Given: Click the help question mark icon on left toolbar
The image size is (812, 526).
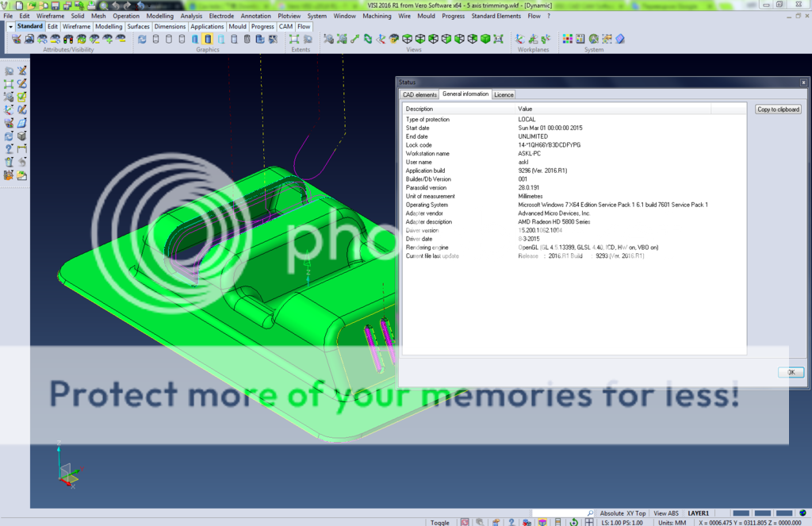Looking at the screenshot, I should [x=9, y=148].
